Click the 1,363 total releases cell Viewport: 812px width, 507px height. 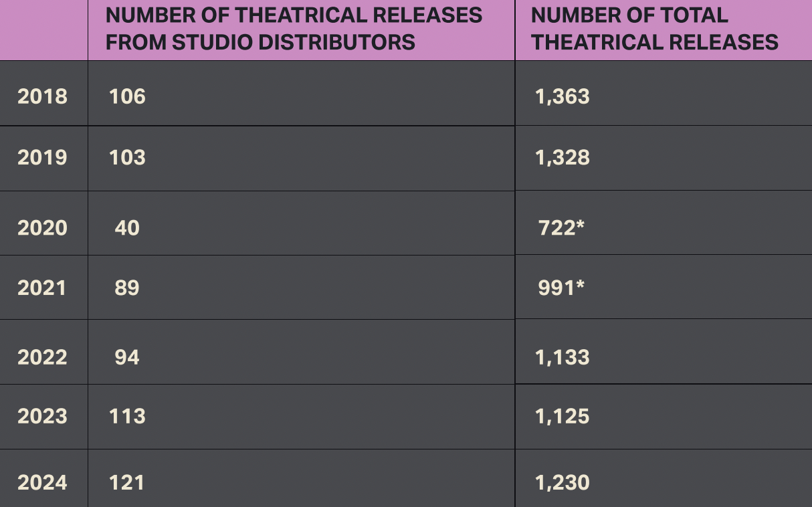(x=563, y=96)
